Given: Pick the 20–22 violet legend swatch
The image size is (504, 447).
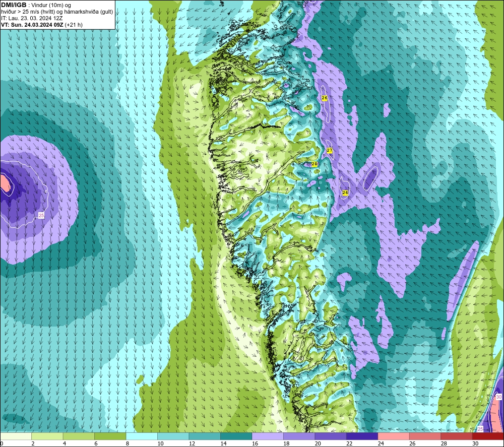Looking at the screenshot, I should click(331, 436).
